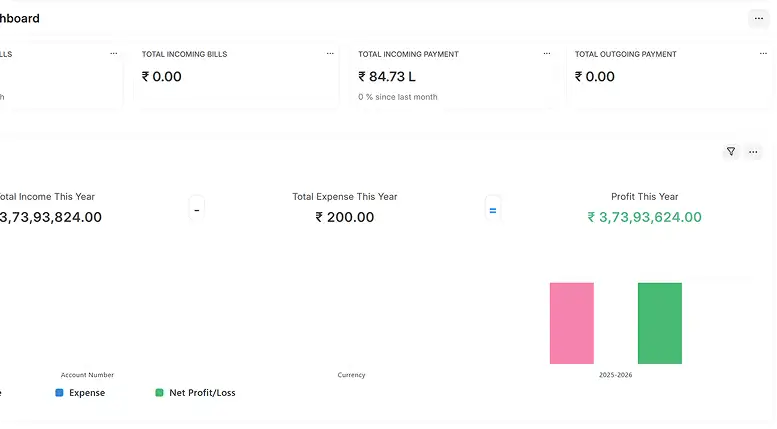The image size is (777, 429).
Task: Click the green bar in the chart
Action: point(659,323)
